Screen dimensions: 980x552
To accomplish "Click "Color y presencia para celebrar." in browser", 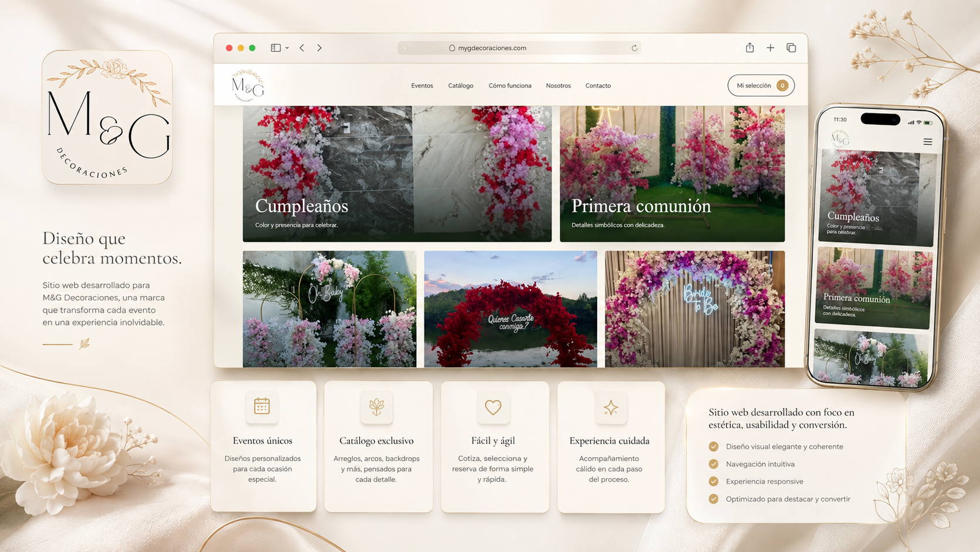I will click(x=297, y=225).
